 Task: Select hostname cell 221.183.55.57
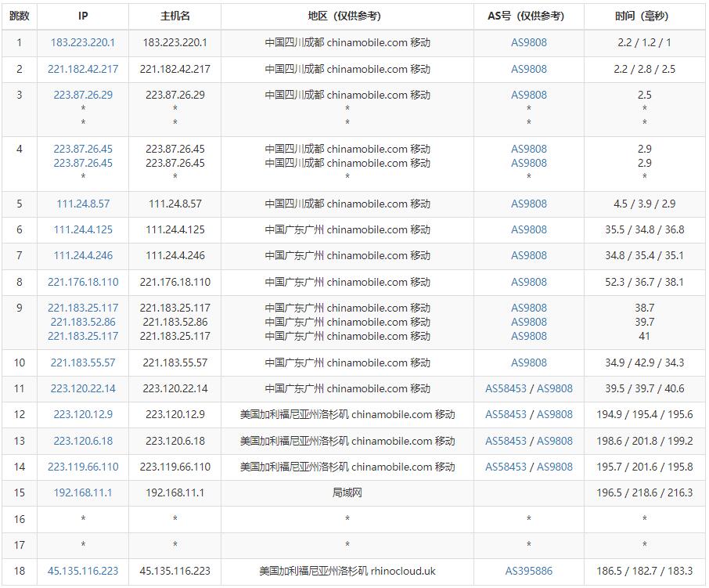[175, 363]
